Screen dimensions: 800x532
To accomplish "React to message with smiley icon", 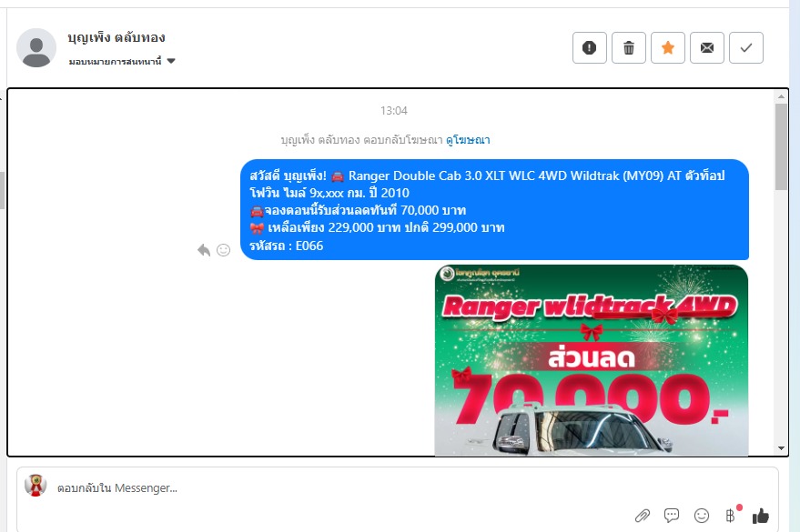I will [x=224, y=250].
